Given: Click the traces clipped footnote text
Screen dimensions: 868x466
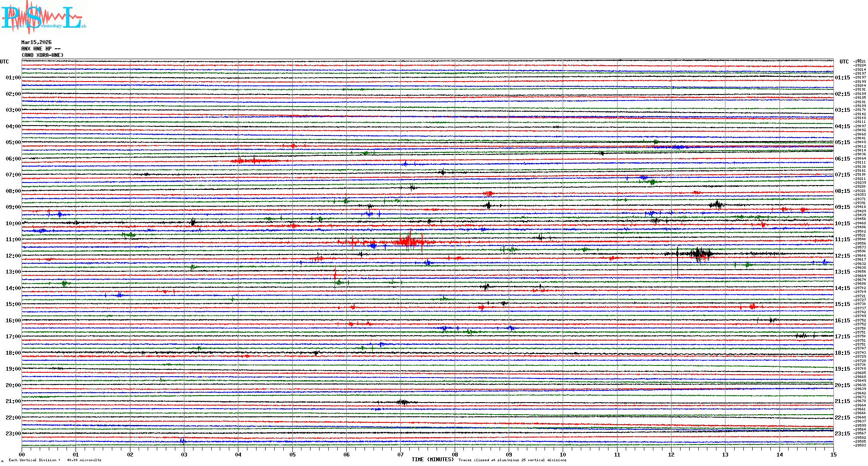Looking at the screenshot, I should [512, 460].
